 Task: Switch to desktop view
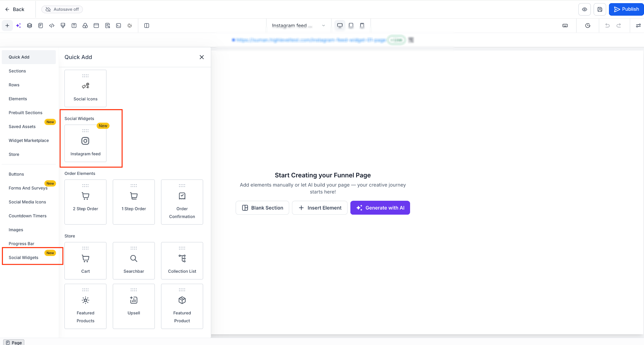pyautogui.click(x=340, y=26)
